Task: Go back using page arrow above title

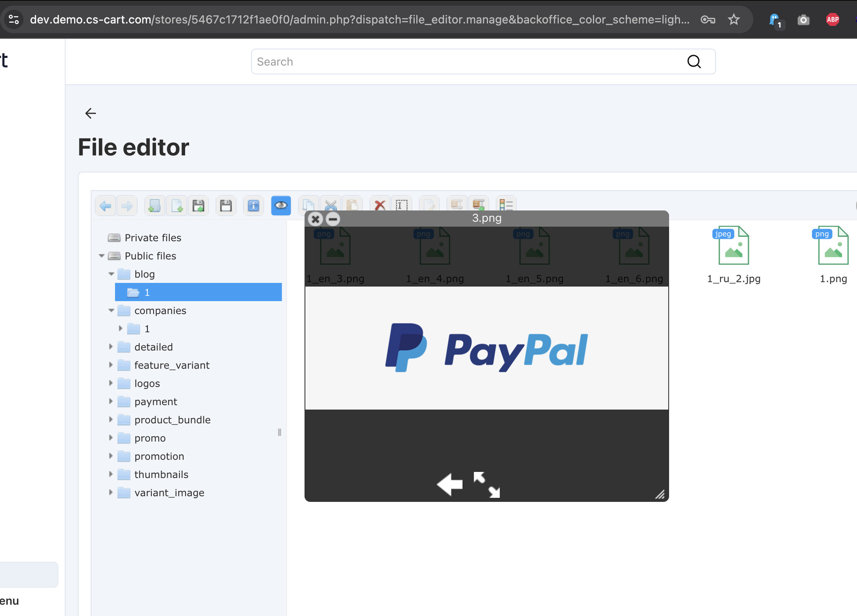Action: click(x=91, y=113)
